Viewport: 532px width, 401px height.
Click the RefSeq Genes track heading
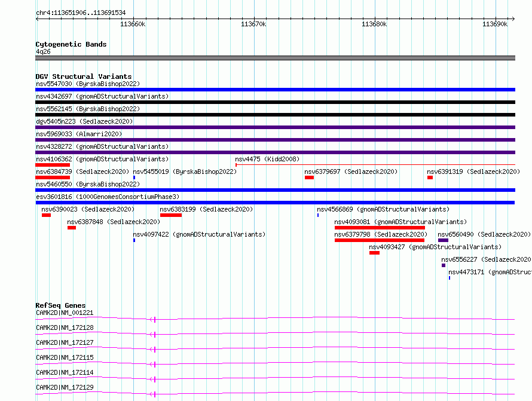(x=60, y=305)
